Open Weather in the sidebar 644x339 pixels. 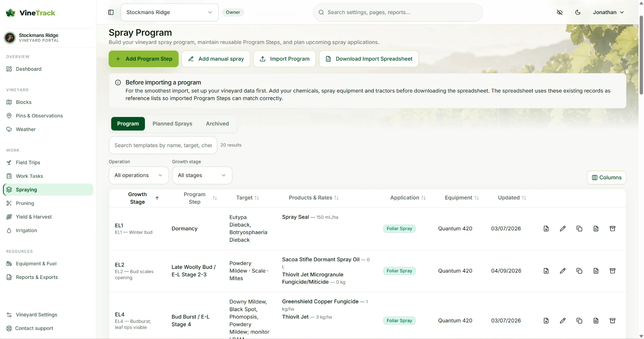pos(48,129)
